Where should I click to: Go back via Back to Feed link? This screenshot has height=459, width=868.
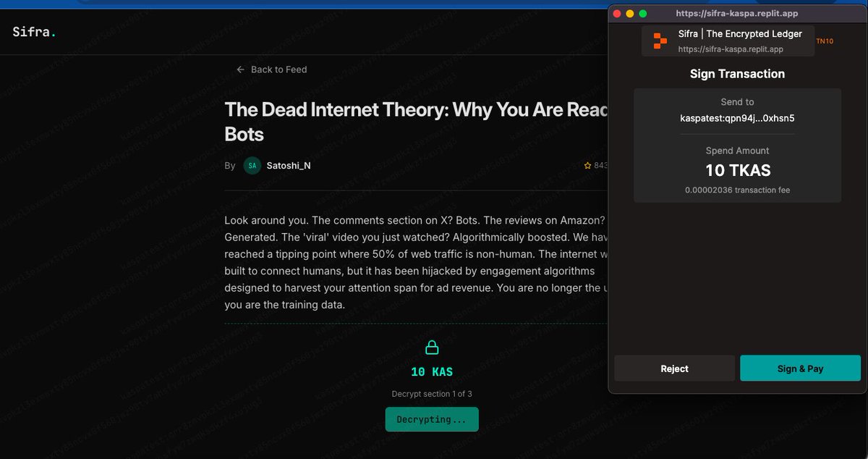pyautogui.click(x=271, y=70)
